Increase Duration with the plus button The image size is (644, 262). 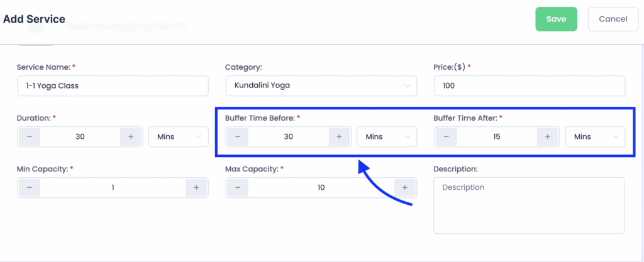[131, 136]
